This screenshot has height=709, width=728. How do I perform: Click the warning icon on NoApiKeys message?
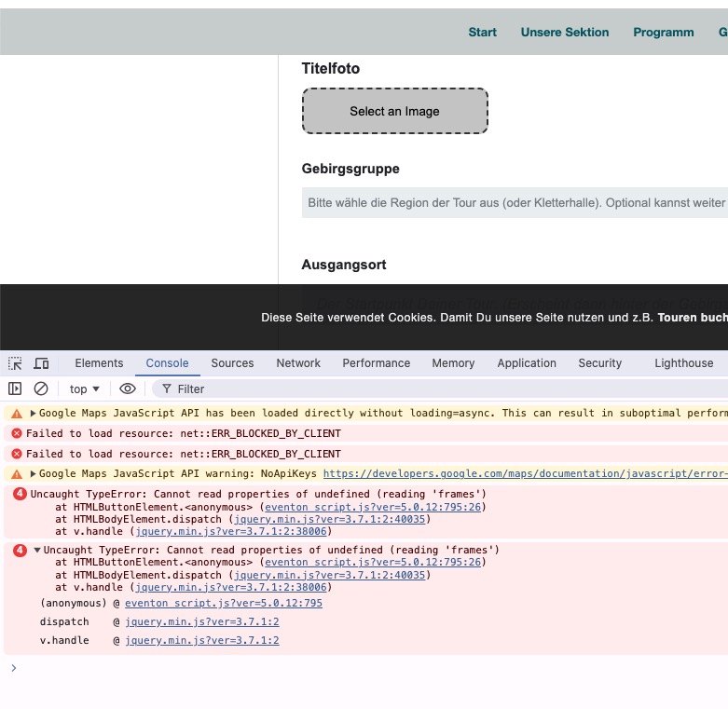pos(17,474)
